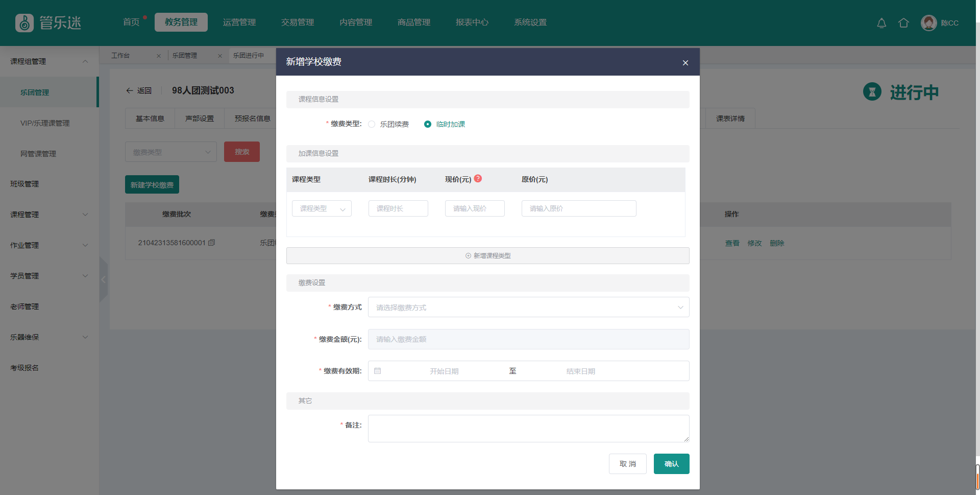This screenshot has height=495, width=980.
Task: Click the copy icon next to batch number
Action: pyautogui.click(x=211, y=243)
